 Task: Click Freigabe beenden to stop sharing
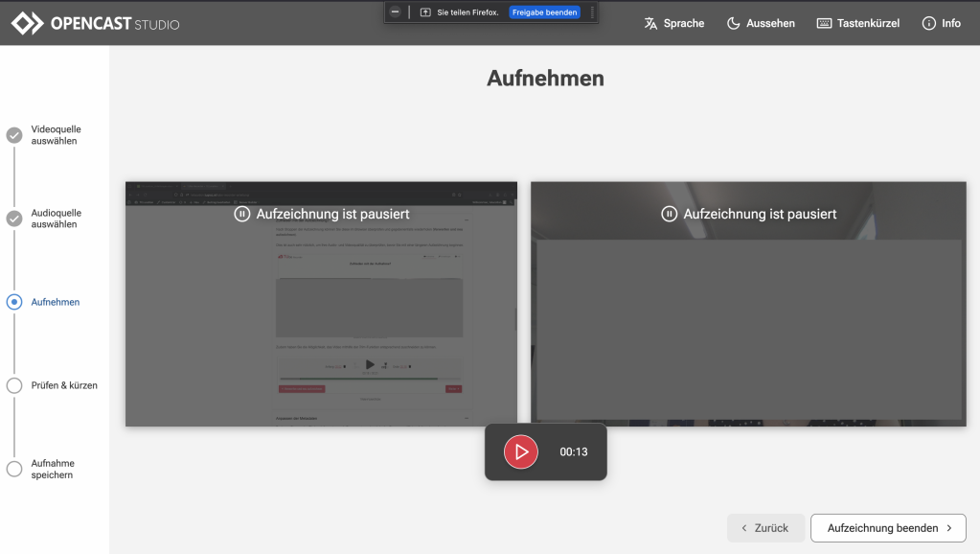[x=544, y=12]
